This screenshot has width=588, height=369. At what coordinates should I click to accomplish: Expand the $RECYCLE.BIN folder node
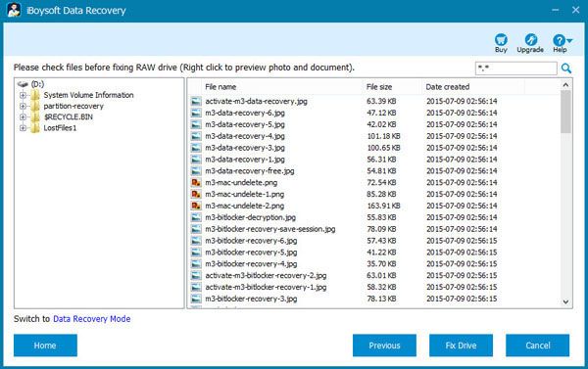click(23, 116)
